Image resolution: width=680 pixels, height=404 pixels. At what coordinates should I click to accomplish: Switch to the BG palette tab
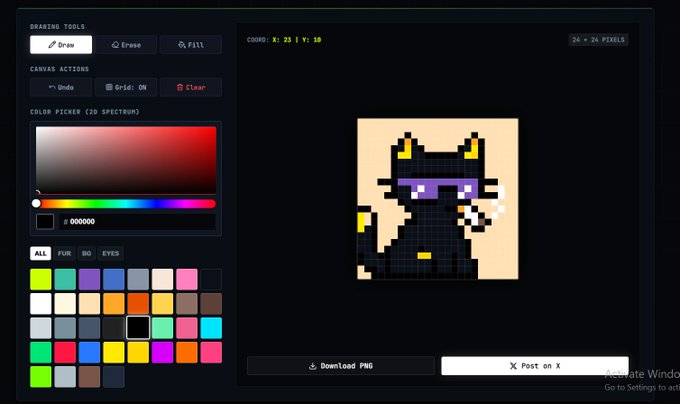click(x=87, y=254)
